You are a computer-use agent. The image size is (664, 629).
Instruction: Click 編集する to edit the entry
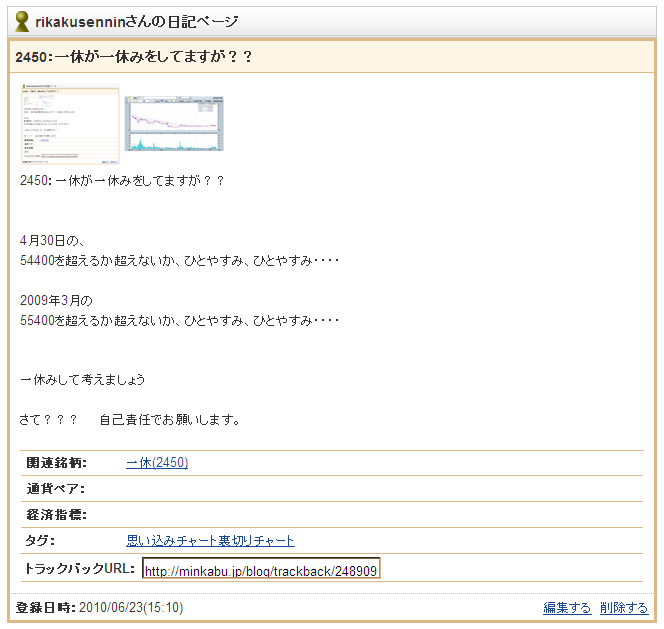567,608
